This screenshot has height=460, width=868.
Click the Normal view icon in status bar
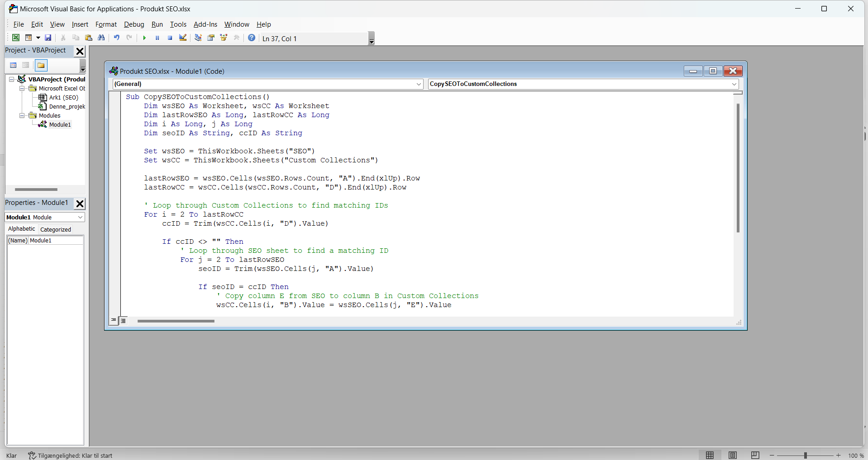[710, 455]
